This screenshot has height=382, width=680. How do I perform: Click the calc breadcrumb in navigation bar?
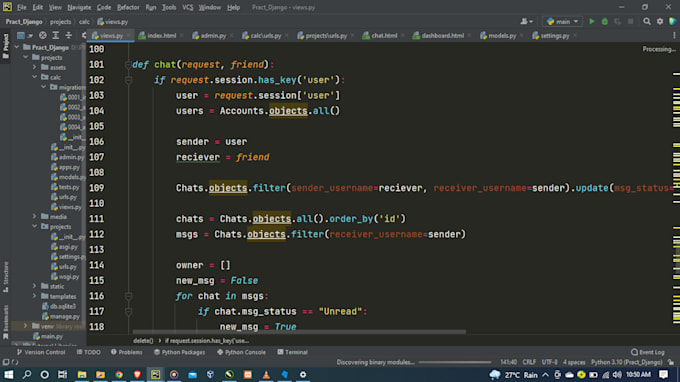pyautogui.click(x=84, y=21)
